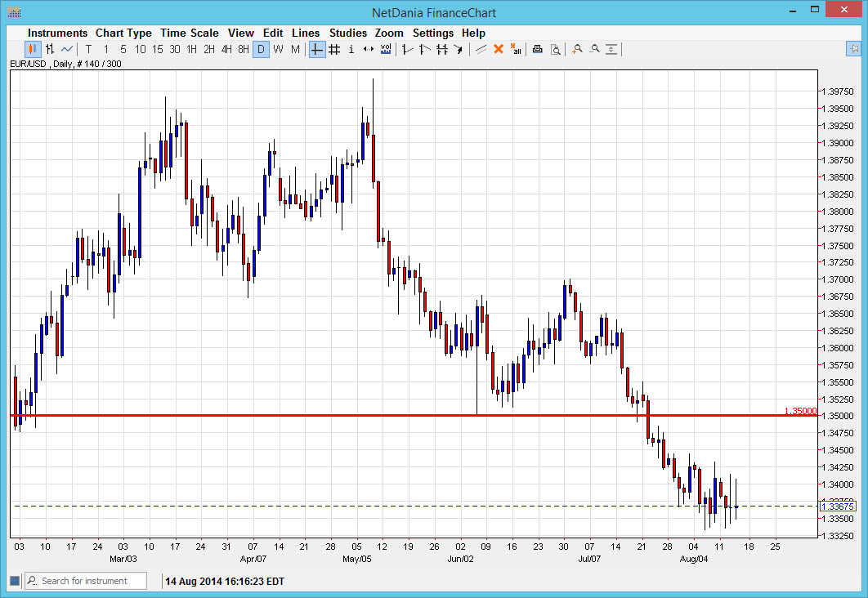Open the Instruments menu
Viewport: 868px width, 598px height.
click(x=57, y=33)
